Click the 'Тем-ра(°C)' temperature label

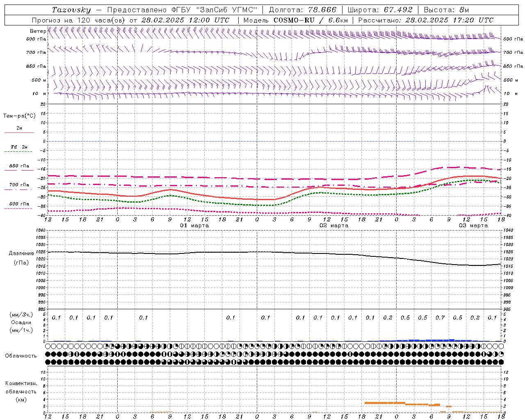tap(19, 116)
